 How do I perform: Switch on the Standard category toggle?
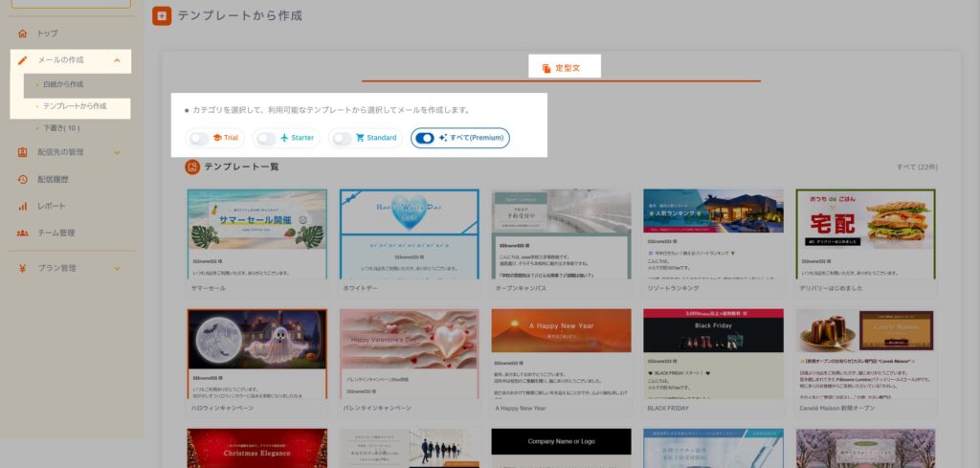(x=342, y=138)
